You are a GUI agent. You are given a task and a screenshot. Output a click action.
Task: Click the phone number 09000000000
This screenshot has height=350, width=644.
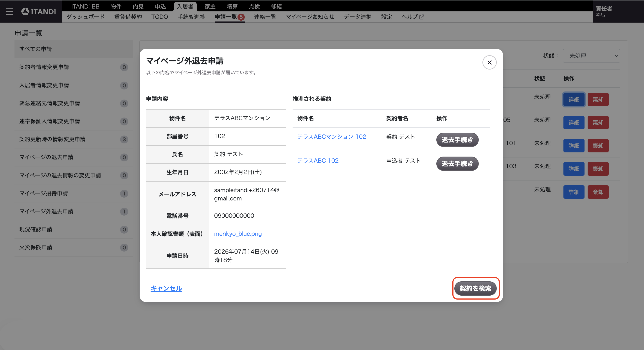234,216
